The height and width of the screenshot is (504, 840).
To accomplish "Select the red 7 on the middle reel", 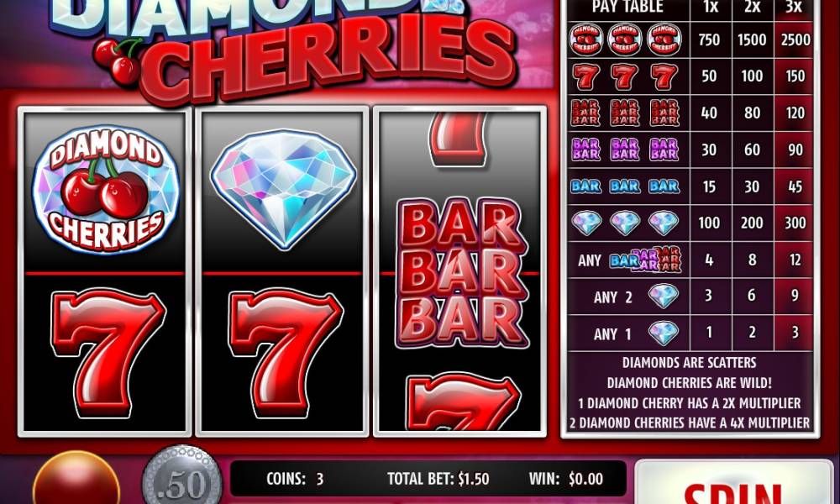I will 286,353.
